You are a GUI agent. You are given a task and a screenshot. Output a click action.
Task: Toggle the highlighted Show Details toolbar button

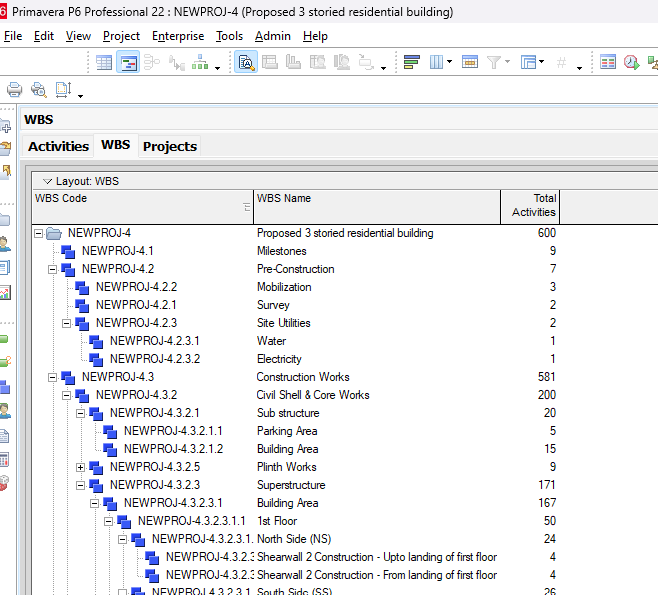click(246, 62)
